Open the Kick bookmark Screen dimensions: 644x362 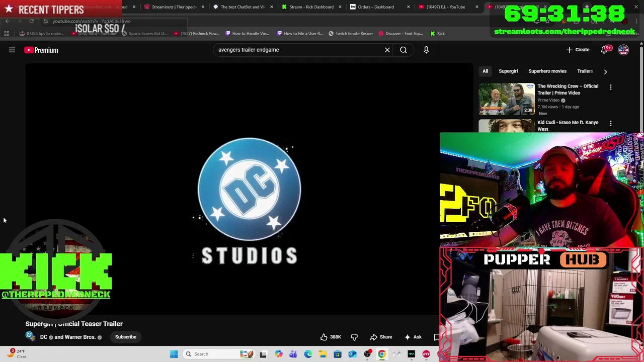coord(437,33)
